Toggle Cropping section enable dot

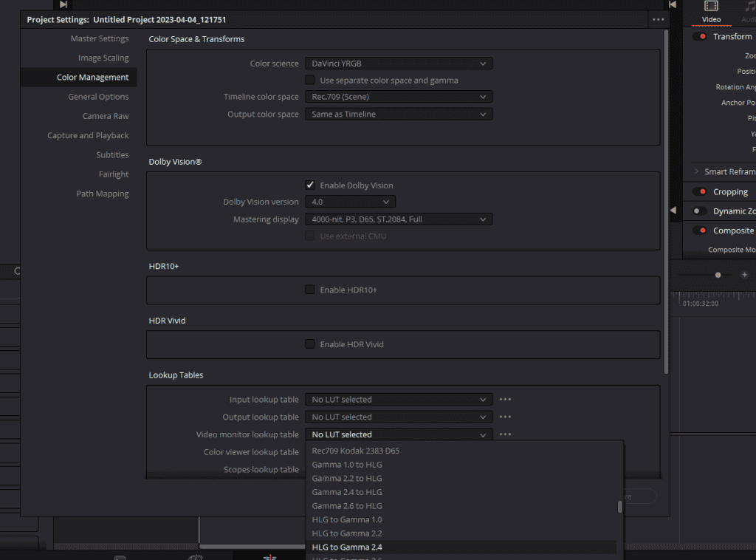(x=700, y=192)
